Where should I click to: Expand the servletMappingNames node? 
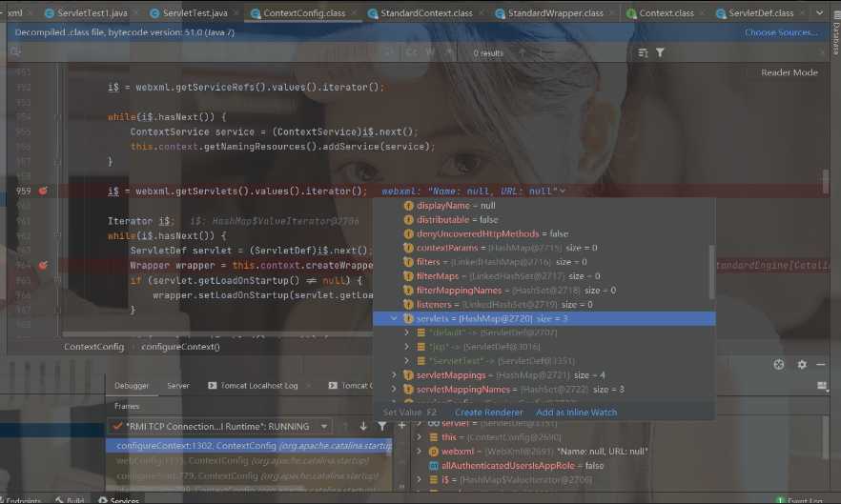pyautogui.click(x=394, y=389)
